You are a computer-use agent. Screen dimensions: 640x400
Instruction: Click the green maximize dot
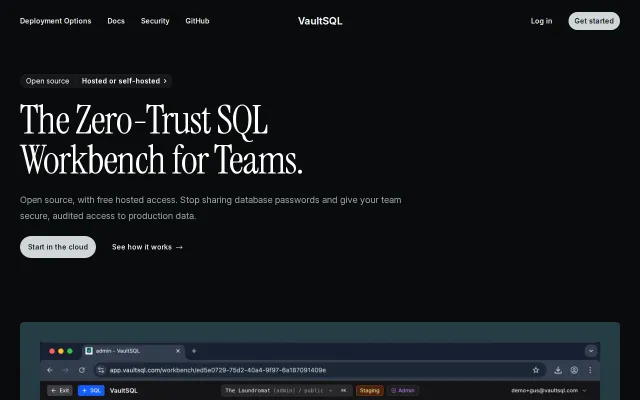point(70,351)
